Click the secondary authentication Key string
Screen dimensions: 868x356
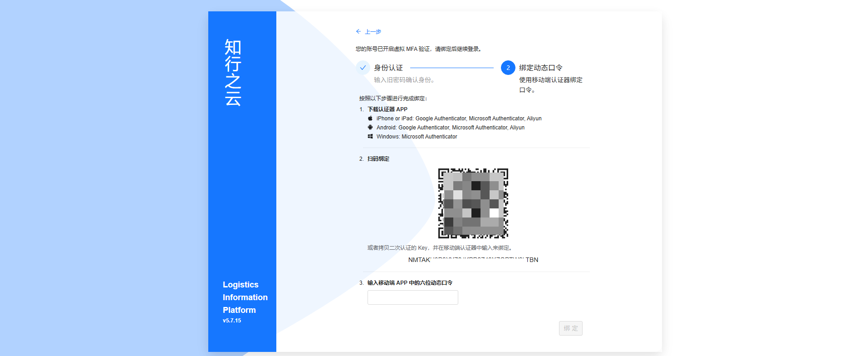pos(473,260)
